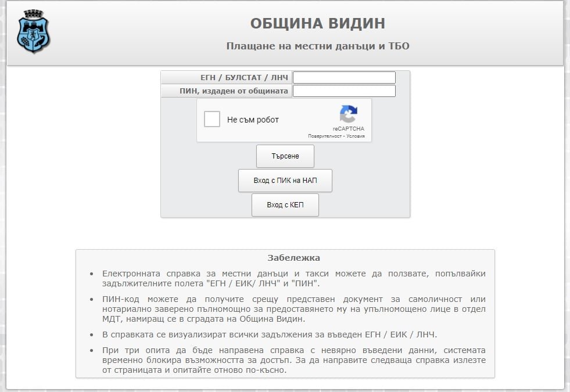
Task: Open the reCAPTCHA 'Поверителност' link
Action: point(325,136)
